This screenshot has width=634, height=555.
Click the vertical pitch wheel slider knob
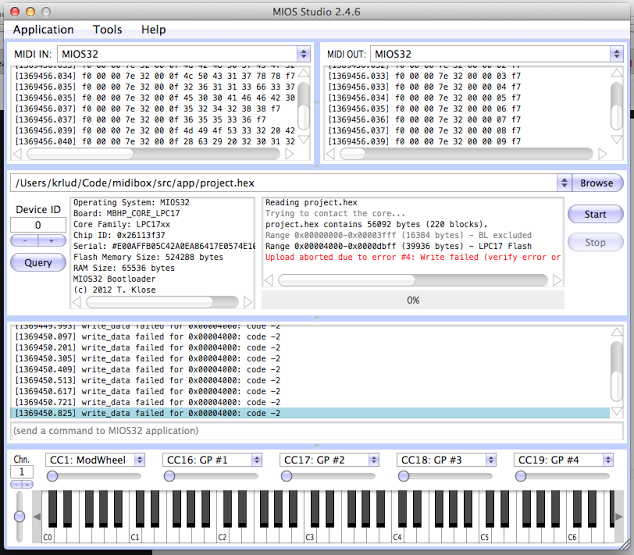(x=19, y=517)
